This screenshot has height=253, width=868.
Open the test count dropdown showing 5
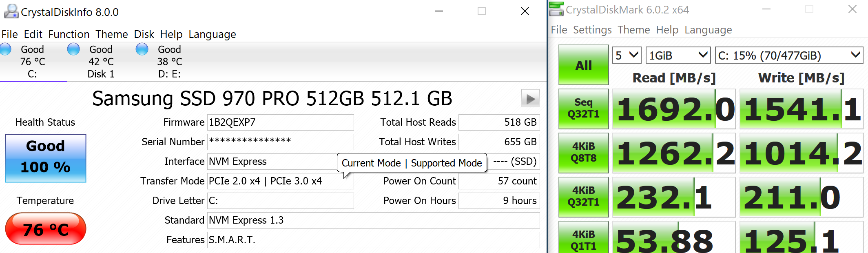627,55
